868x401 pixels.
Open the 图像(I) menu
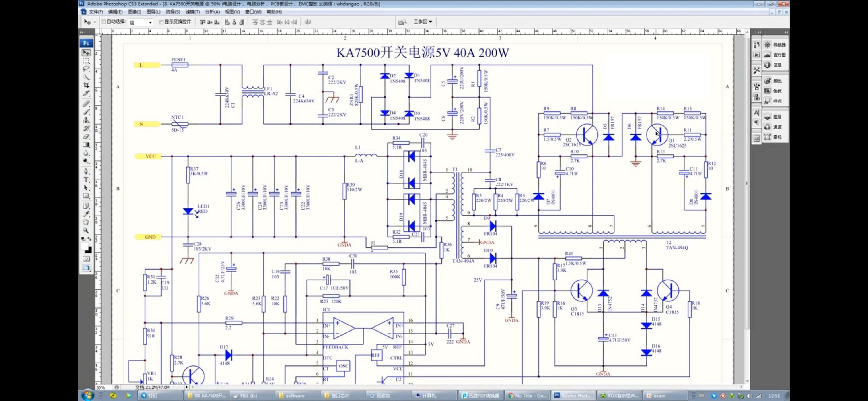coord(134,12)
